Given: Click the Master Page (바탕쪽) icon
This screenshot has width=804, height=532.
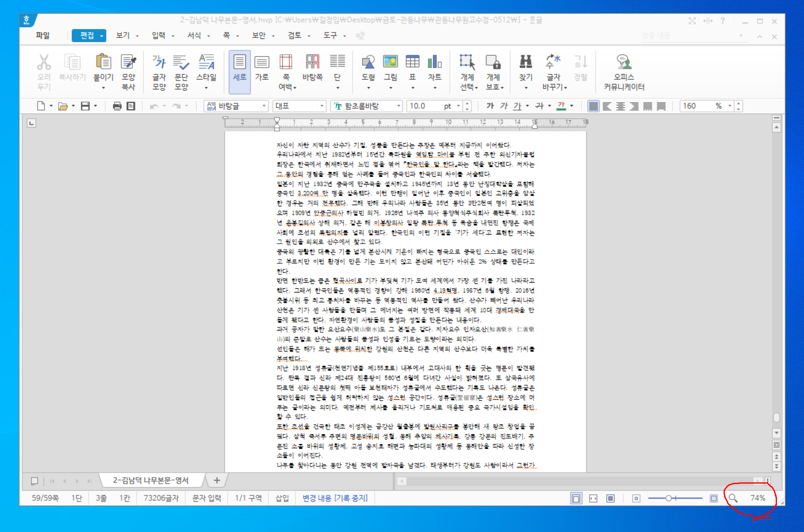Looking at the screenshot, I should click(x=313, y=62).
